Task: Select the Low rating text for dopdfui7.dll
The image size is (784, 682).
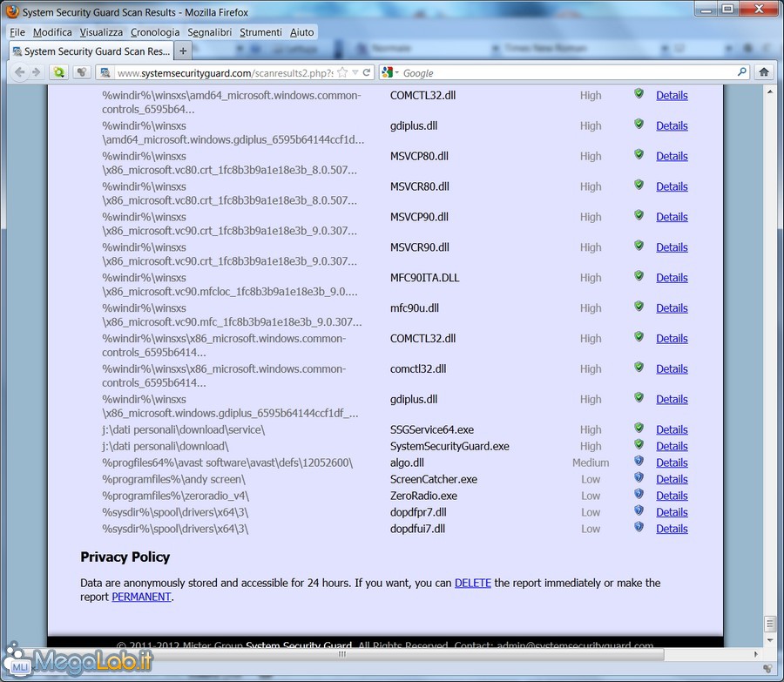Action: click(x=591, y=529)
